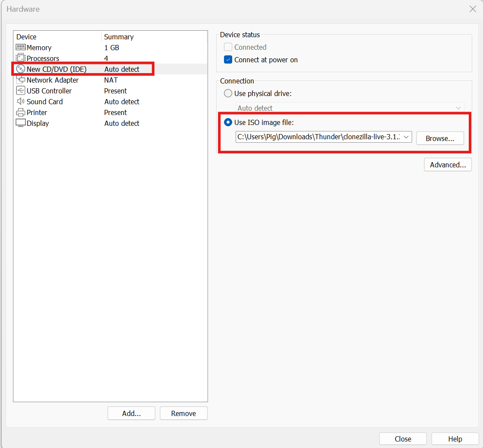Select the Network Adapter icon
The image size is (483, 448).
click(x=21, y=80)
